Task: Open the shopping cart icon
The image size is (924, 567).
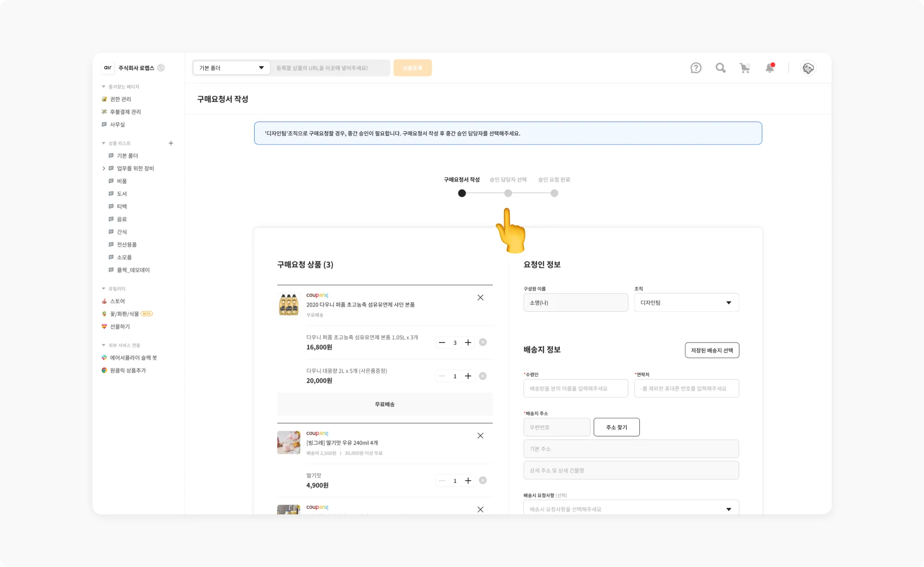Action: [745, 68]
